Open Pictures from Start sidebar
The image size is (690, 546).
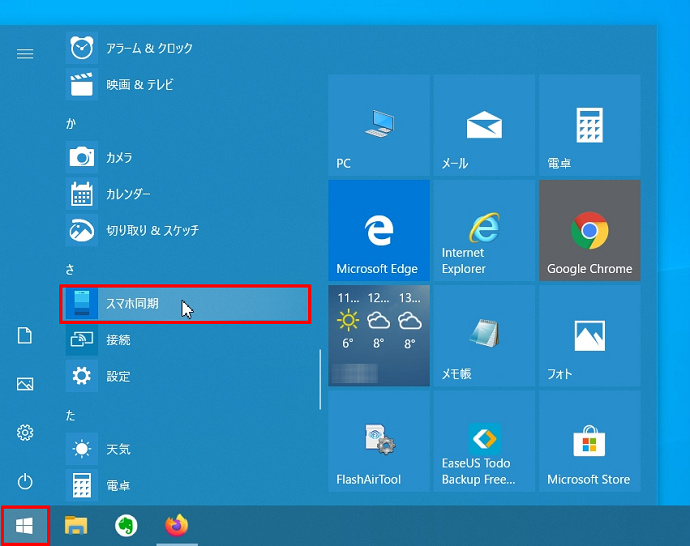pos(25,384)
